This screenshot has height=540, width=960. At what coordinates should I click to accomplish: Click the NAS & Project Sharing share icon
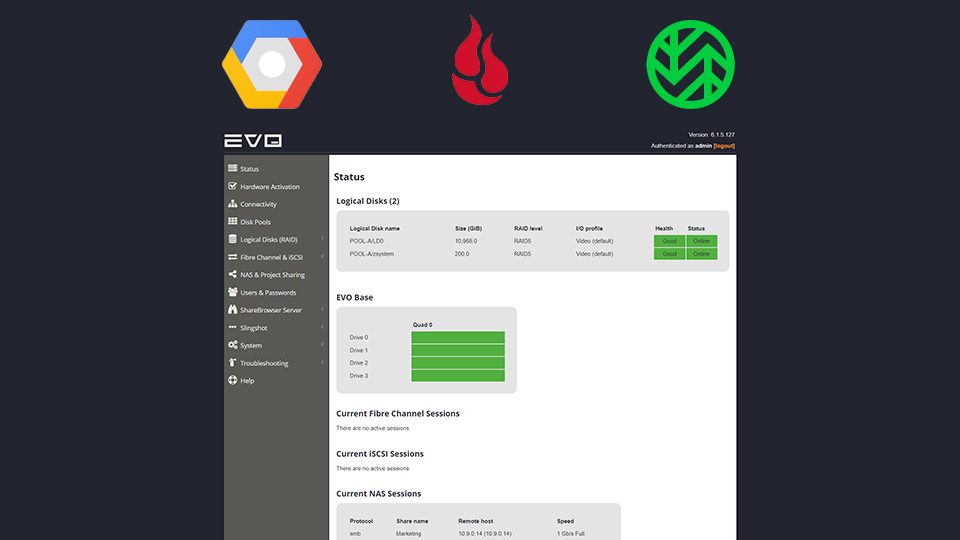[x=233, y=274]
